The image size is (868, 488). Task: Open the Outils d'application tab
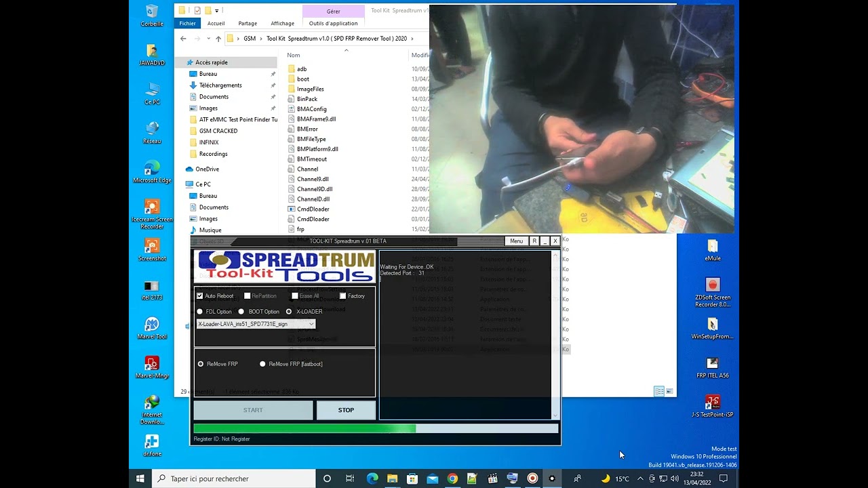(334, 23)
